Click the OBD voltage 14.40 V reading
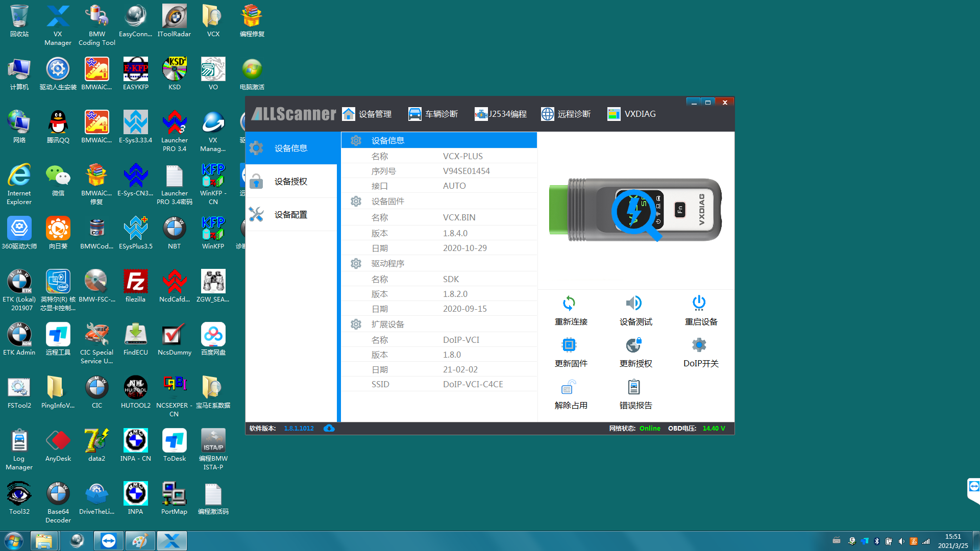 714,429
